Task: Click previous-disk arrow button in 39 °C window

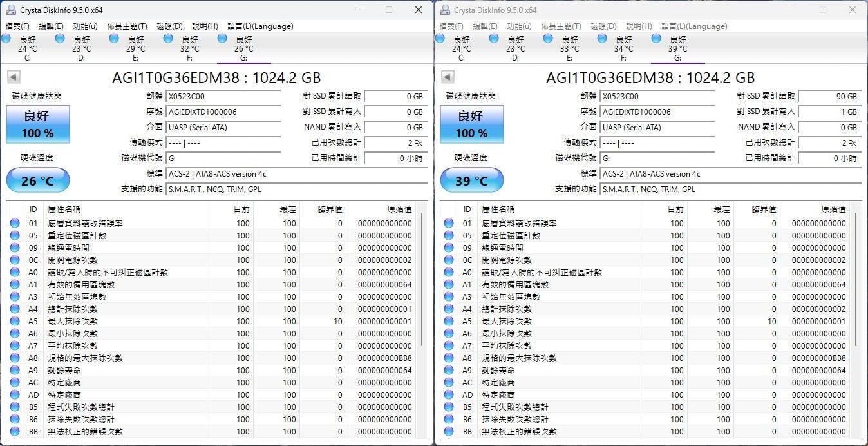Action: click(447, 78)
